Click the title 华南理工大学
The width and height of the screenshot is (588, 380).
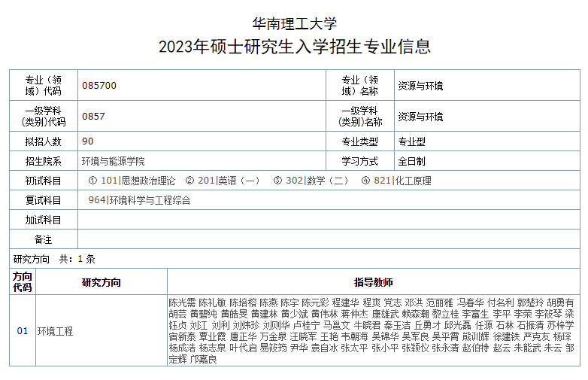click(x=294, y=23)
